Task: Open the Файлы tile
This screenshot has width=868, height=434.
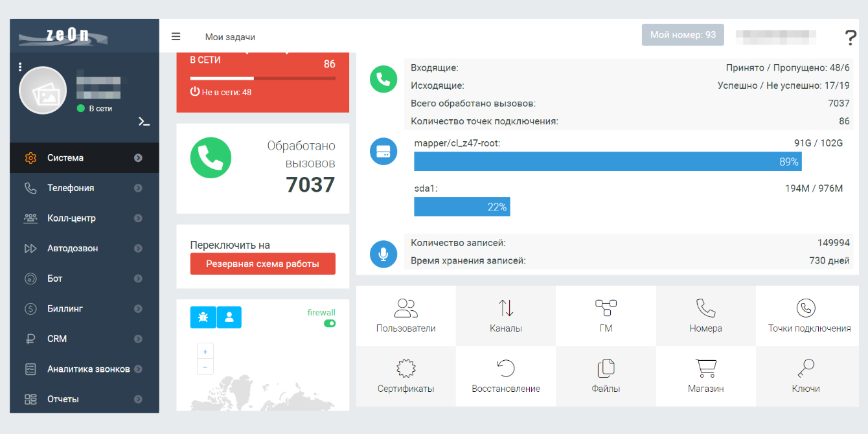Action: (x=606, y=376)
